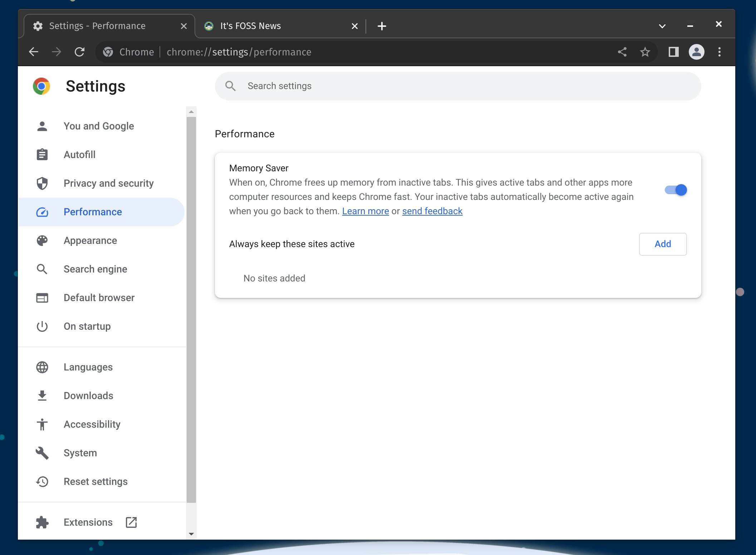Click the On startup power icon

click(42, 326)
